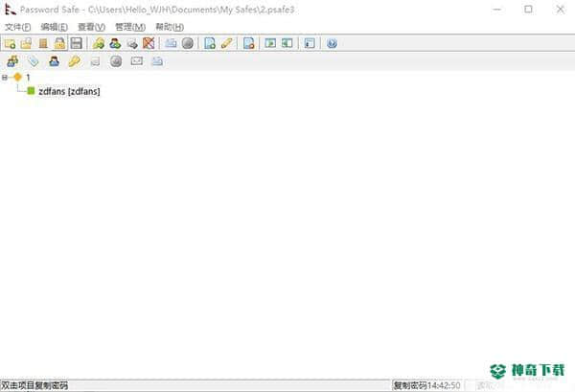Lock the safe using the padlock icon
This screenshot has height=392, width=575.
point(59,43)
